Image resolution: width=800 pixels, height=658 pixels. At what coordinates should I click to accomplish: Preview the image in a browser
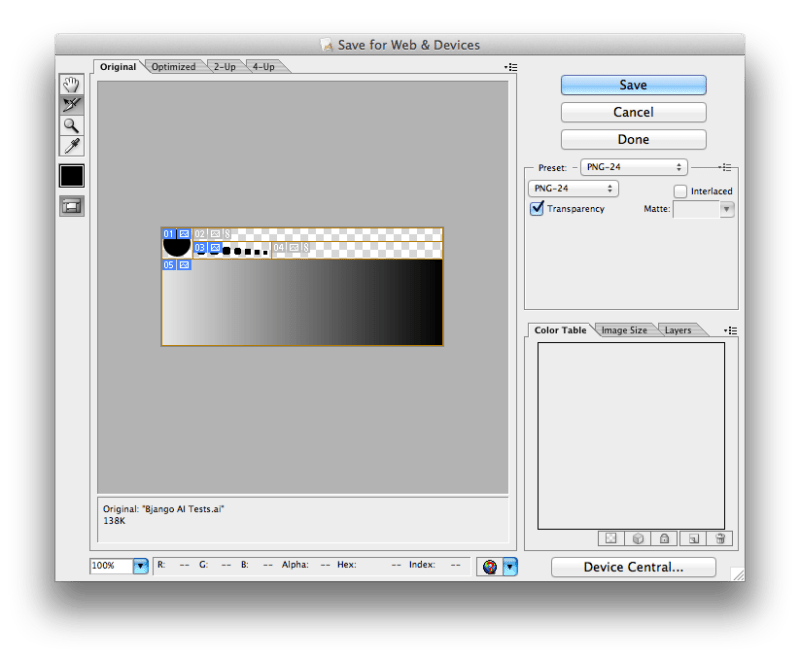click(x=489, y=566)
